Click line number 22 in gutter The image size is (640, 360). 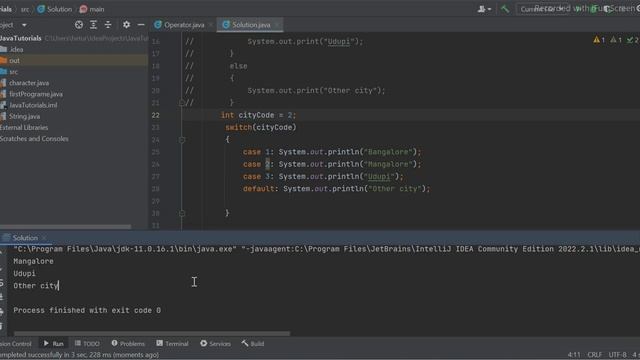click(156, 115)
